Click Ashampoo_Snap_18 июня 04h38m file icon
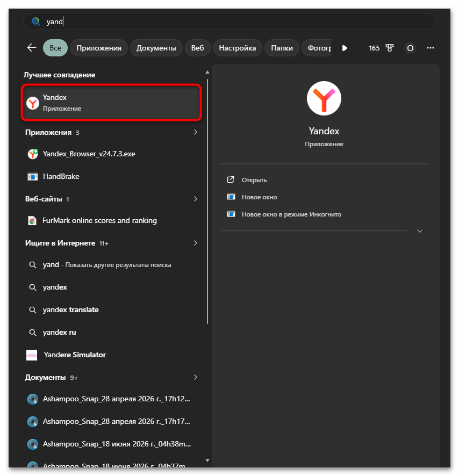The image size is (459, 476). click(x=32, y=444)
